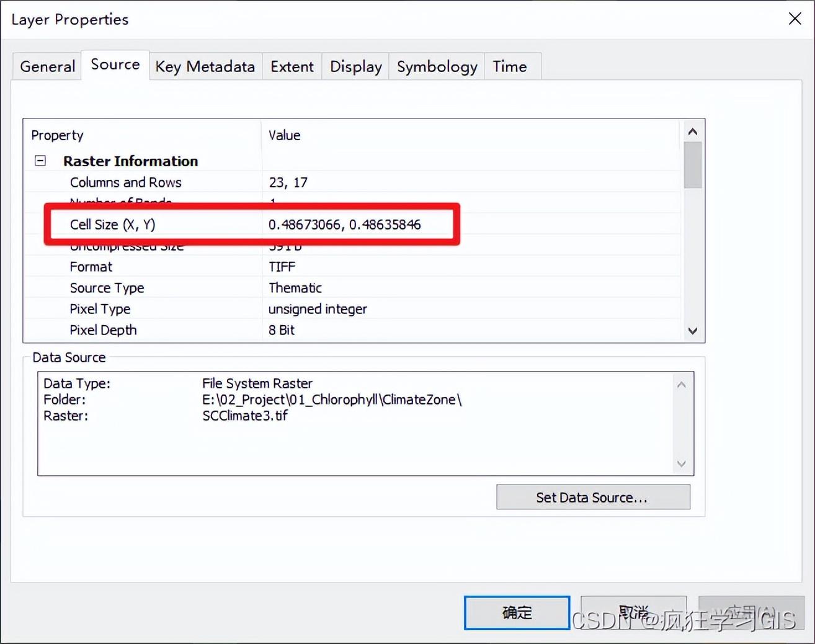Click the 取消 cancel button

coord(633,613)
